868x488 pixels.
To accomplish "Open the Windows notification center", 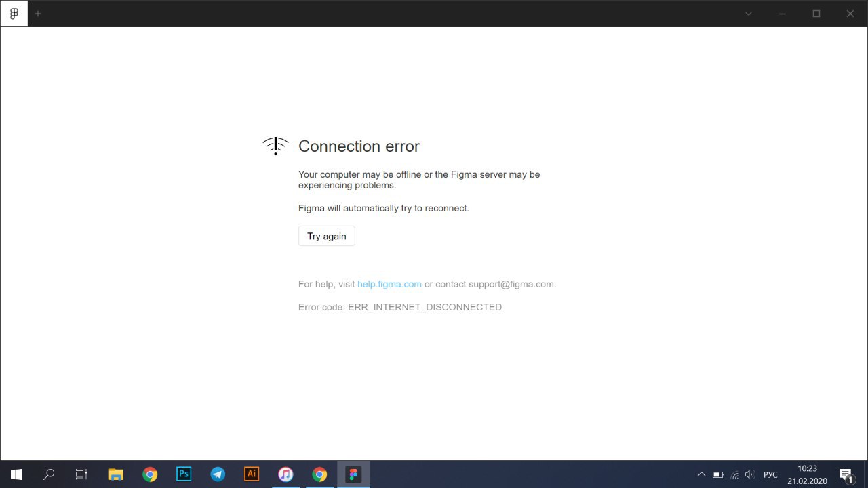I will pyautogui.click(x=846, y=474).
